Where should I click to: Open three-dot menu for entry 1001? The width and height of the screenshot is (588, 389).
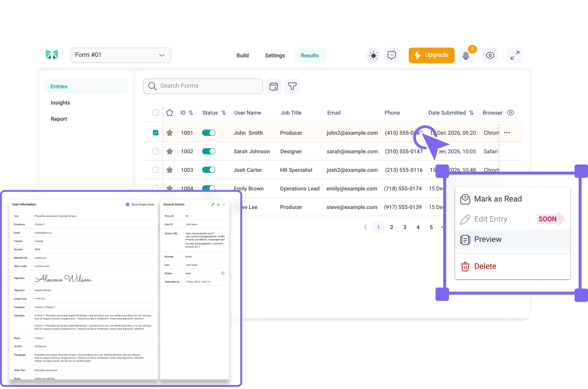point(507,133)
